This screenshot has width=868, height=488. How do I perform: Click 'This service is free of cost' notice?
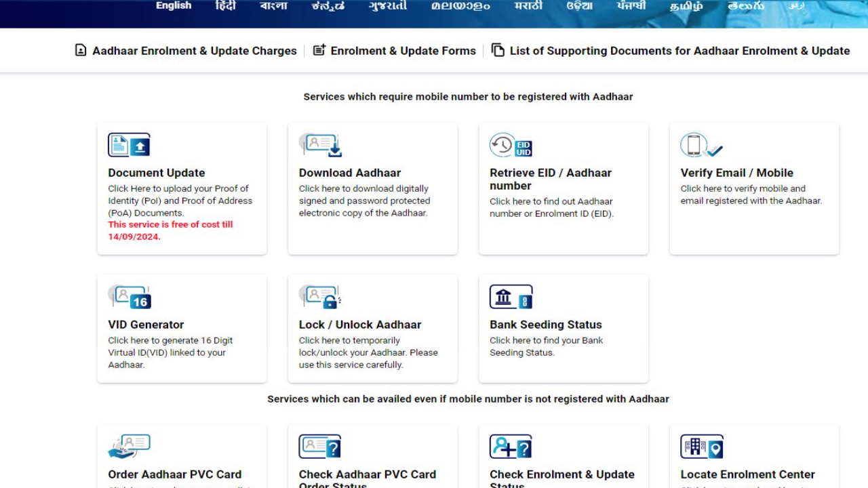(x=170, y=230)
